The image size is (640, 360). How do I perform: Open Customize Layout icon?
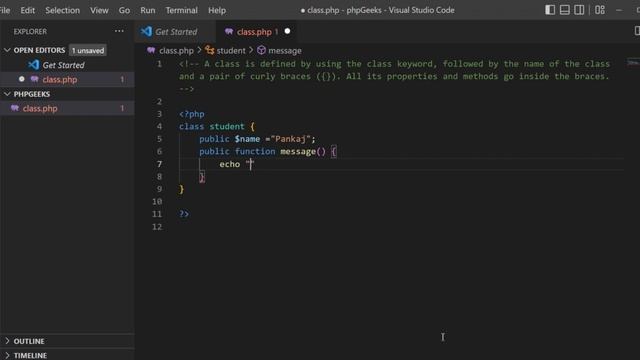pos(600,10)
